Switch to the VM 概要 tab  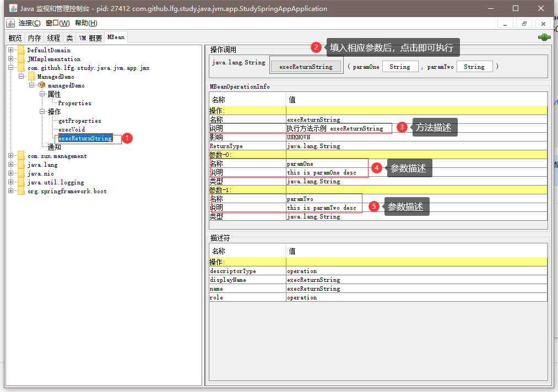[x=90, y=37]
